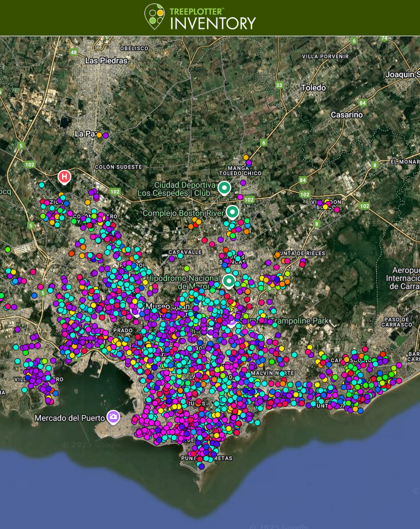The height and width of the screenshot is (529, 420).
Task: Click the Las Piedras city label
Action: click(106, 60)
